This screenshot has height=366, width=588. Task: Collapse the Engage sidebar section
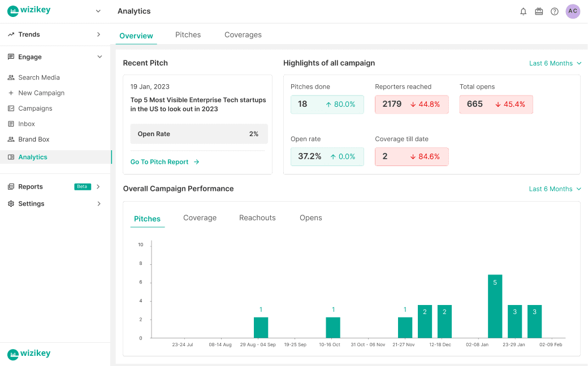point(100,57)
